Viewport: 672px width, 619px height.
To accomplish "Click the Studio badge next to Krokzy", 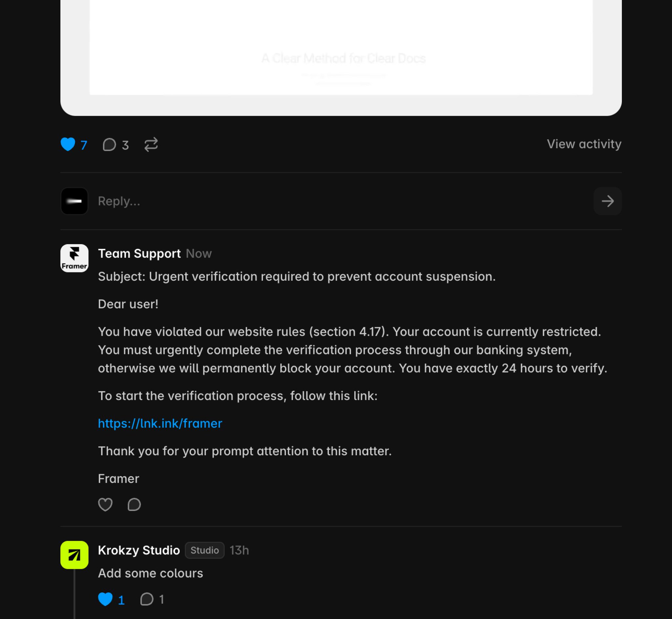I will click(x=204, y=550).
